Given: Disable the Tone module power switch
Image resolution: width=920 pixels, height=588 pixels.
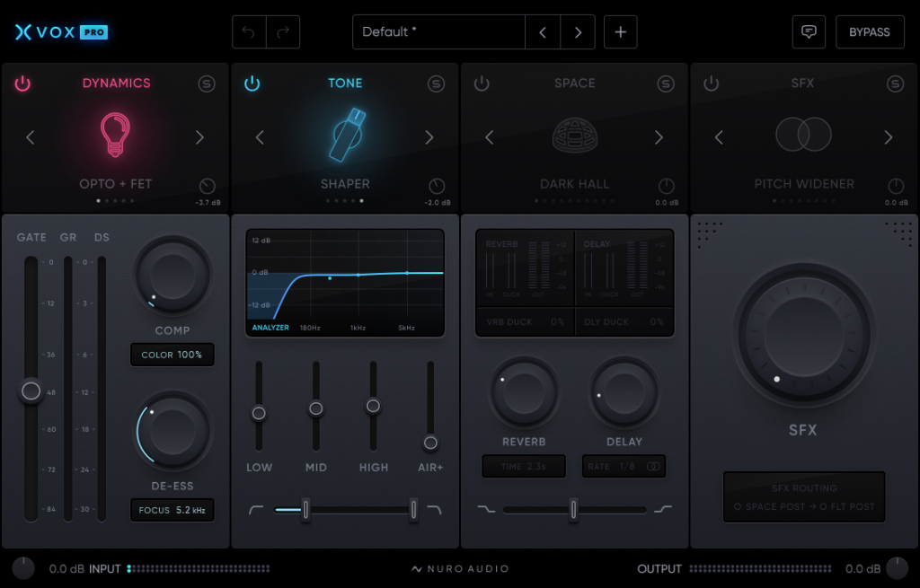Looking at the screenshot, I should point(252,83).
